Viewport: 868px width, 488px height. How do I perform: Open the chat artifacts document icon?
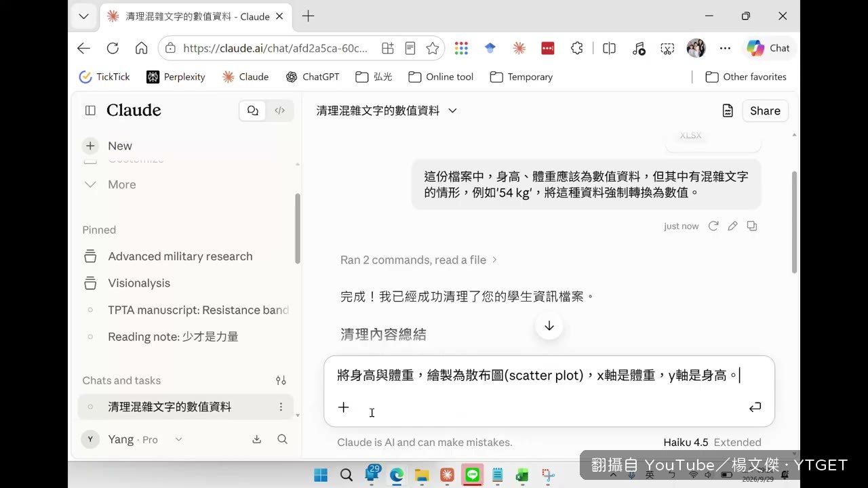(728, 110)
